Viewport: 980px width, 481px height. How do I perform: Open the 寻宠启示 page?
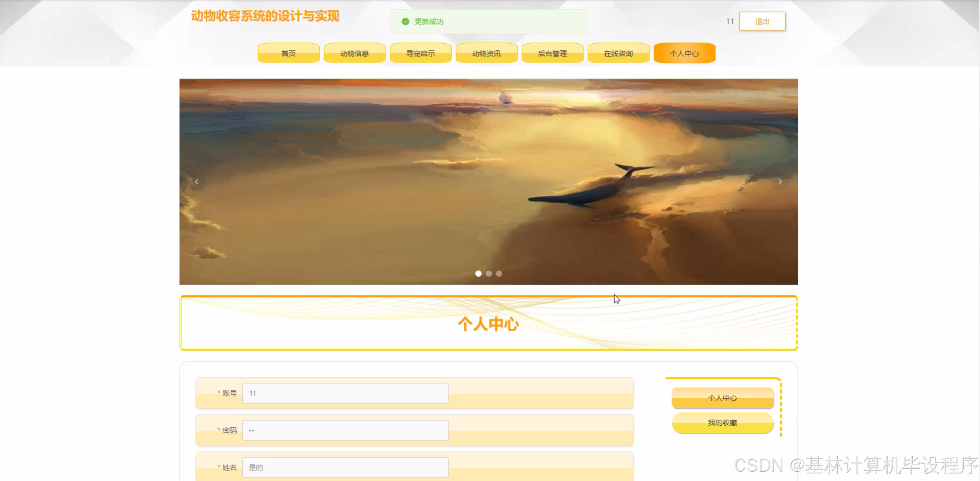point(420,53)
